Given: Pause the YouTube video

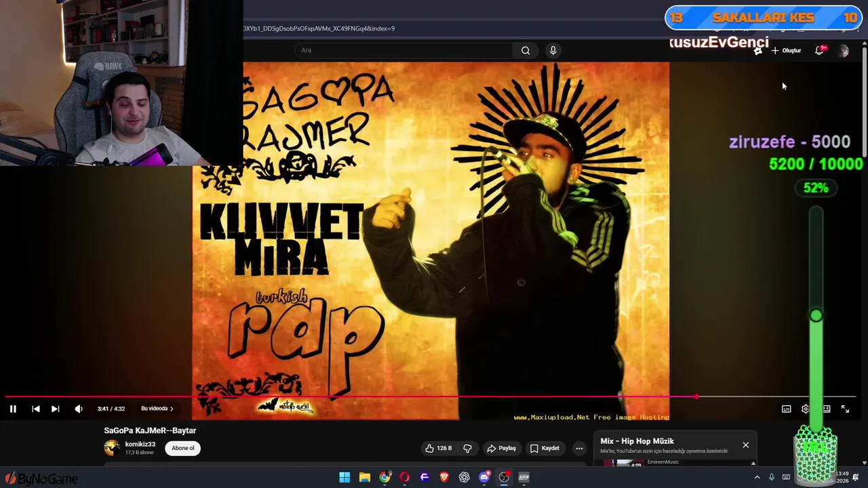Looking at the screenshot, I should pyautogui.click(x=13, y=409).
